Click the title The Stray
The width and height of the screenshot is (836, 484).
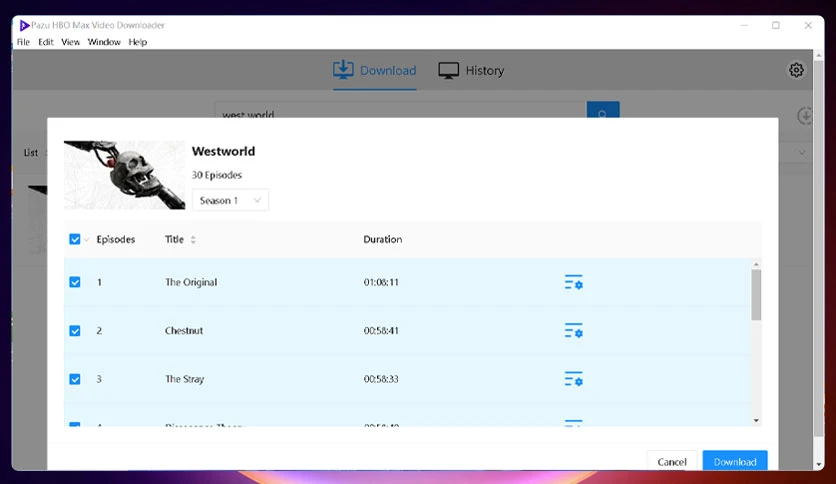click(x=184, y=379)
